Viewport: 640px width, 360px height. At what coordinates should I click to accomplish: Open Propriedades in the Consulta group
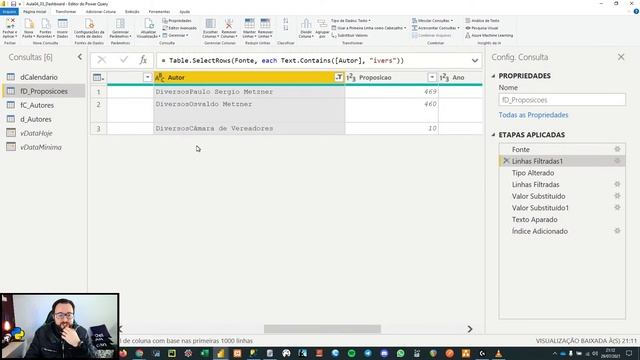[x=177, y=20]
